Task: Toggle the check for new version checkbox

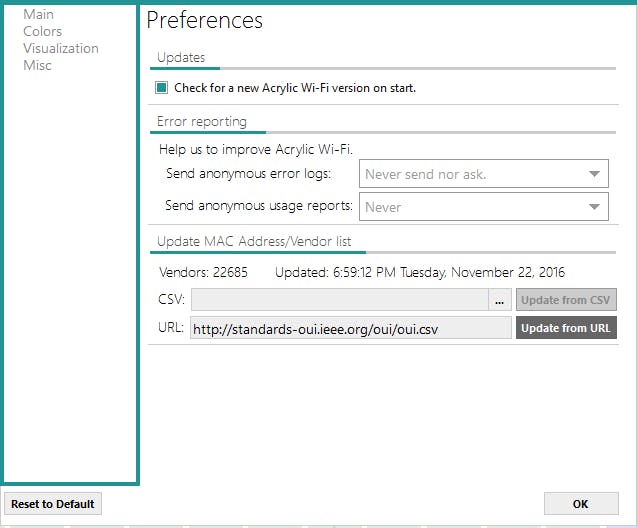Action: 161,88
